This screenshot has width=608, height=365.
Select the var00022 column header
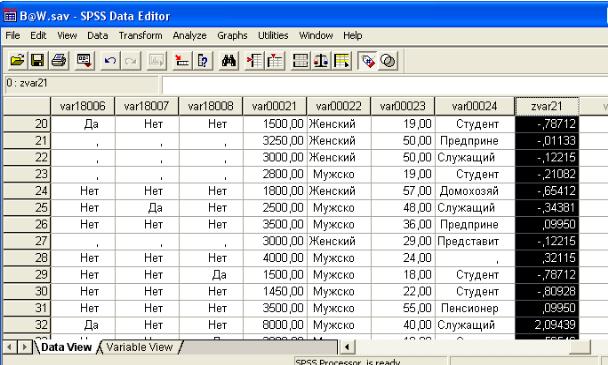[x=339, y=106]
